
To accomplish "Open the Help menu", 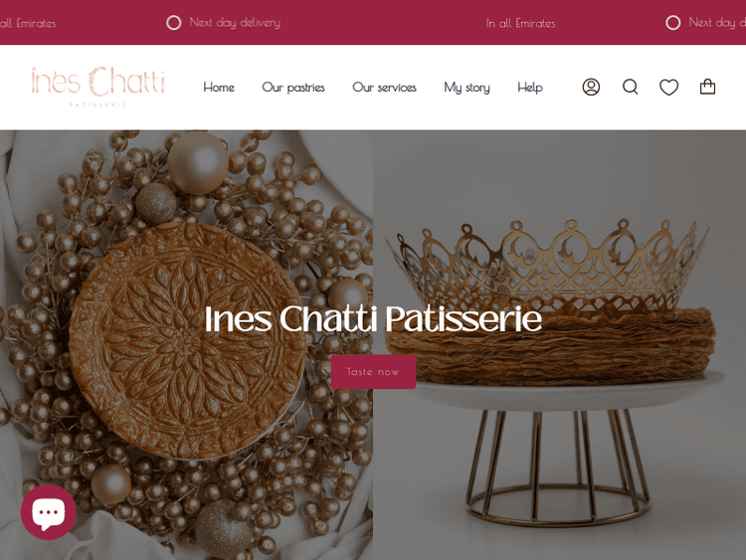I will click(530, 88).
